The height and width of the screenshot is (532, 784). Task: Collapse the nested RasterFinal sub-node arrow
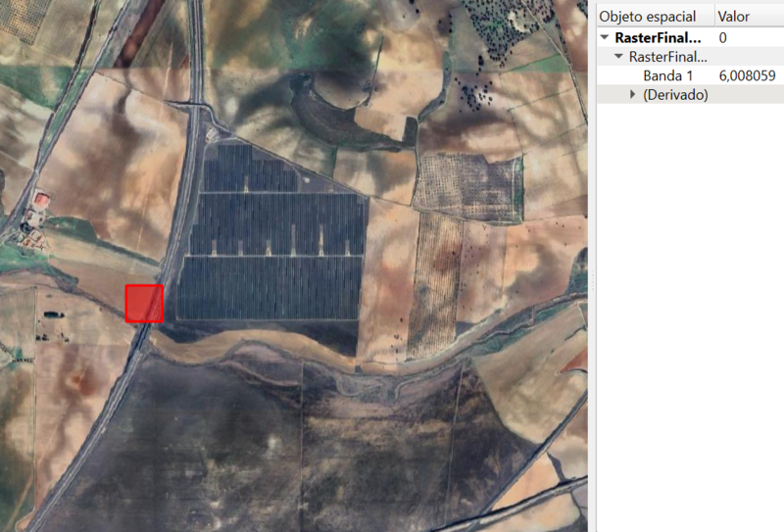click(618, 56)
